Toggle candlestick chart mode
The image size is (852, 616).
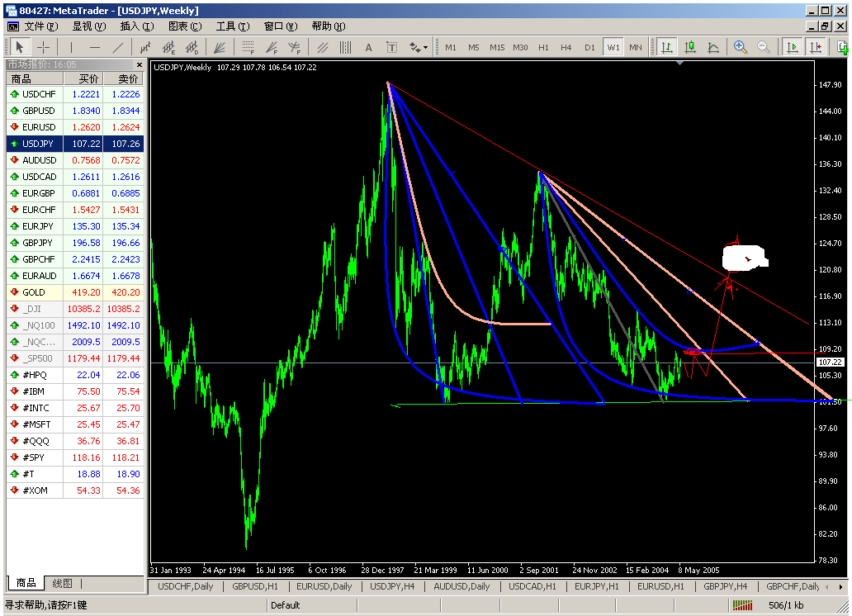pyautogui.click(x=692, y=47)
